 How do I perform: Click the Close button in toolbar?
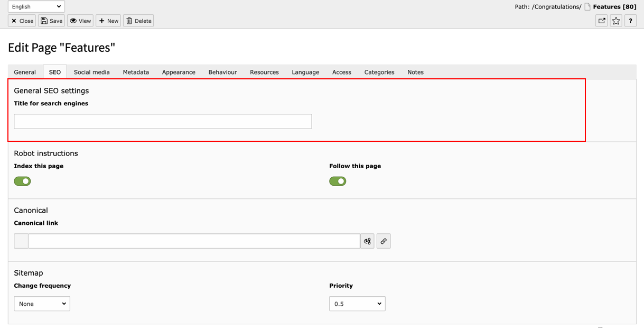pos(22,21)
